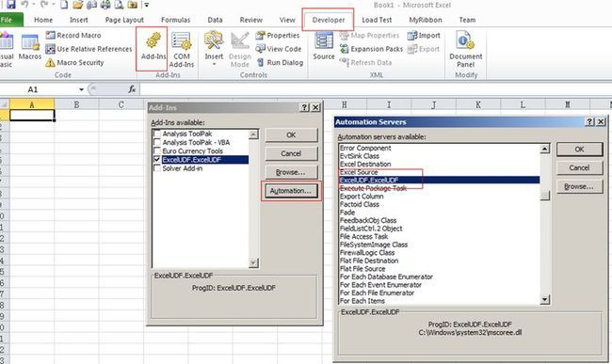Screen dimensions: 612x364
Task: Click help button on Add-Ins dialog
Action: [x=304, y=107]
